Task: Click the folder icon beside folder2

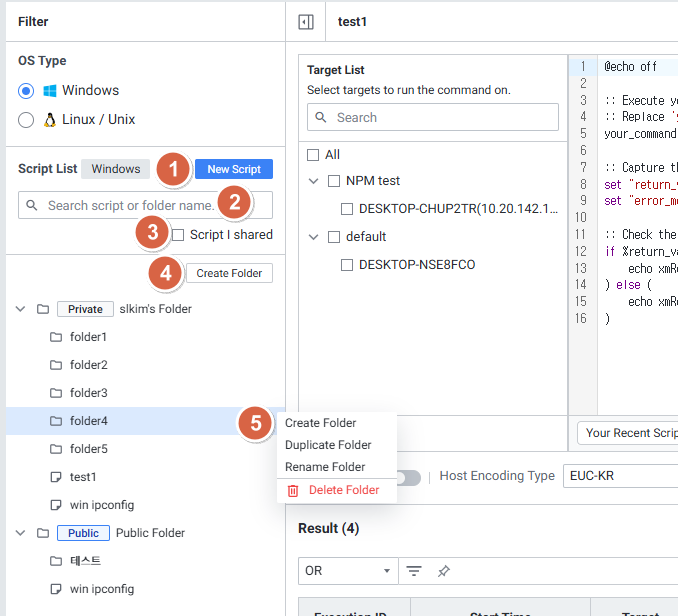Action: tap(56, 365)
